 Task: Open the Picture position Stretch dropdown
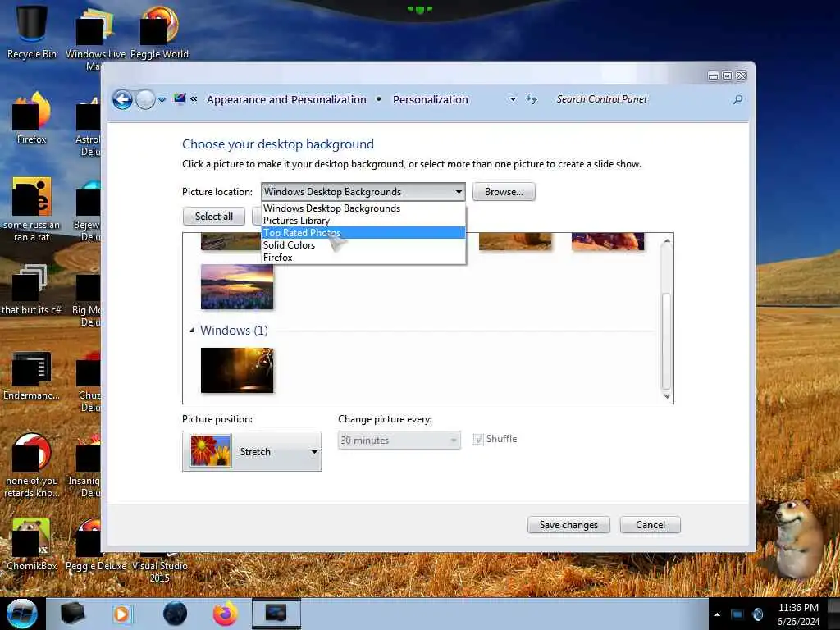tap(252, 451)
